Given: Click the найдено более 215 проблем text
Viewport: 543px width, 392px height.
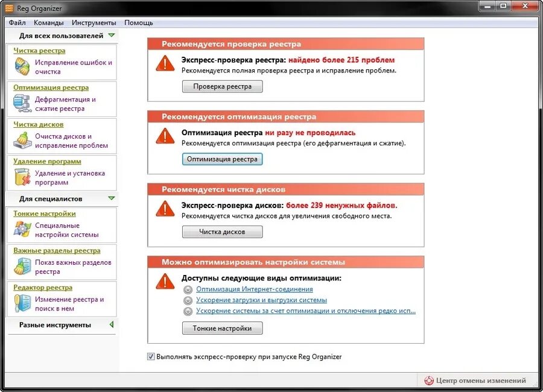Looking at the screenshot, I should (x=341, y=60).
